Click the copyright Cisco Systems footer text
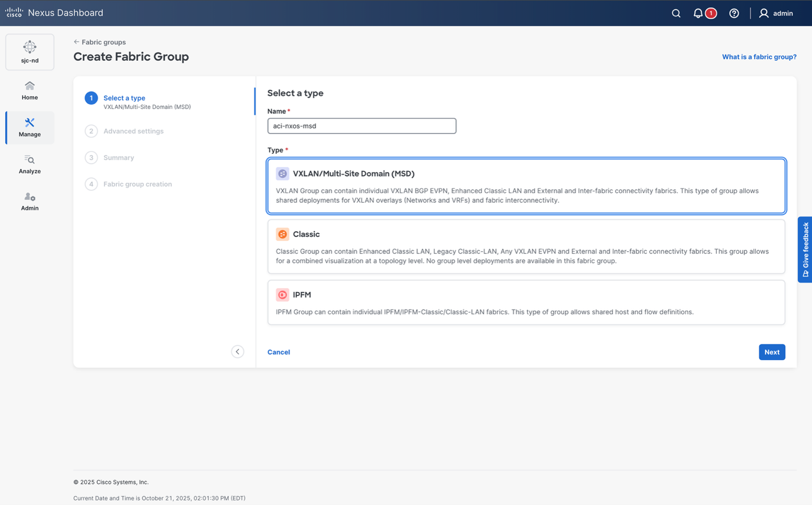Image resolution: width=812 pixels, height=505 pixels. (x=111, y=482)
